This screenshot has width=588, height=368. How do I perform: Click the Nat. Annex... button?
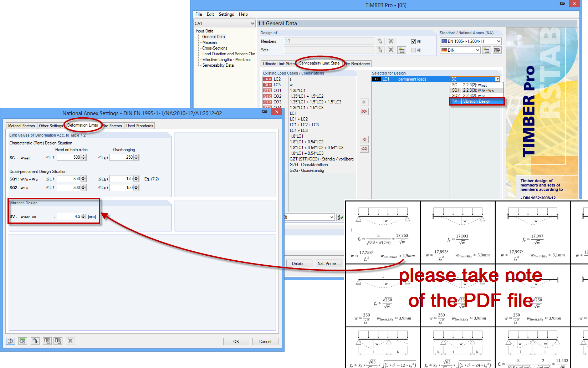[x=329, y=264]
